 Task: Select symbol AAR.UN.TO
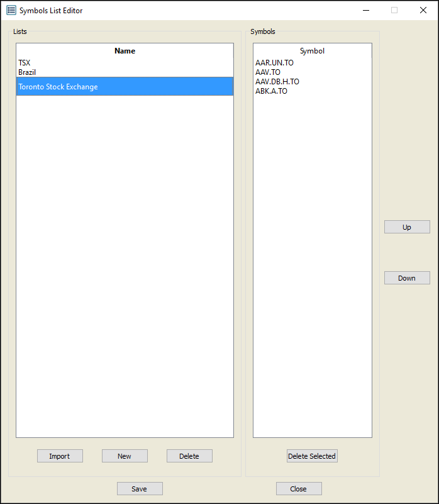click(274, 63)
